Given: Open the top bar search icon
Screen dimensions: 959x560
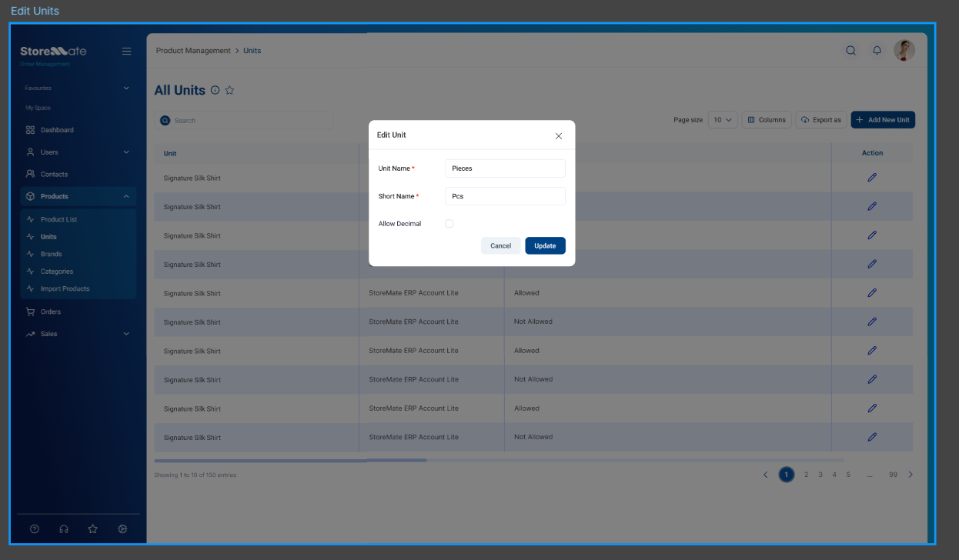Looking at the screenshot, I should (x=850, y=51).
